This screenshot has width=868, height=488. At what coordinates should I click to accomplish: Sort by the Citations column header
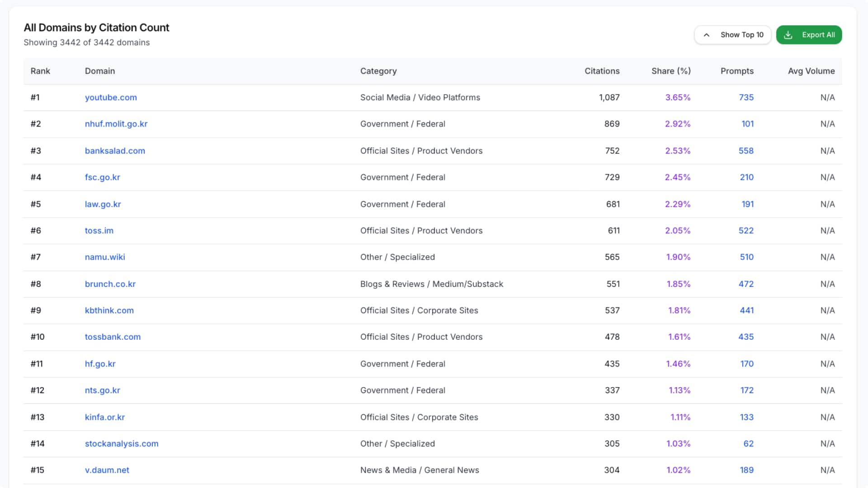[x=602, y=71]
